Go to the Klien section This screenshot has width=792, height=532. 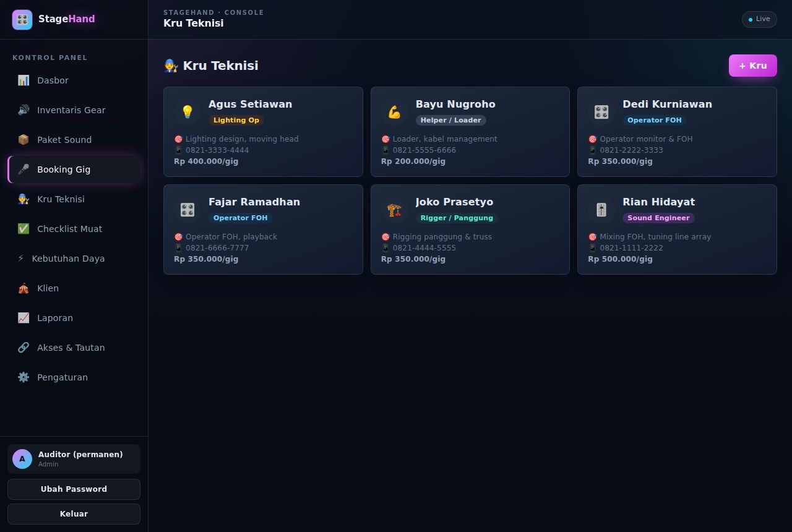[74, 288]
